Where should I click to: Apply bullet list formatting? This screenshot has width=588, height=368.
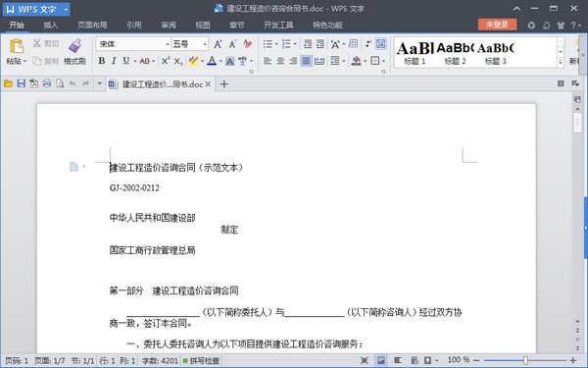(x=268, y=44)
